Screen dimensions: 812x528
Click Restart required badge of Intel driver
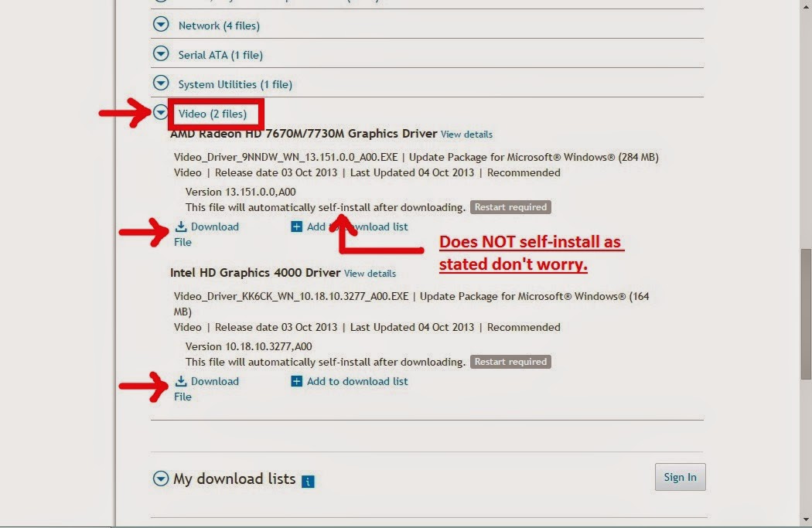pyautogui.click(x=510, y=362)
